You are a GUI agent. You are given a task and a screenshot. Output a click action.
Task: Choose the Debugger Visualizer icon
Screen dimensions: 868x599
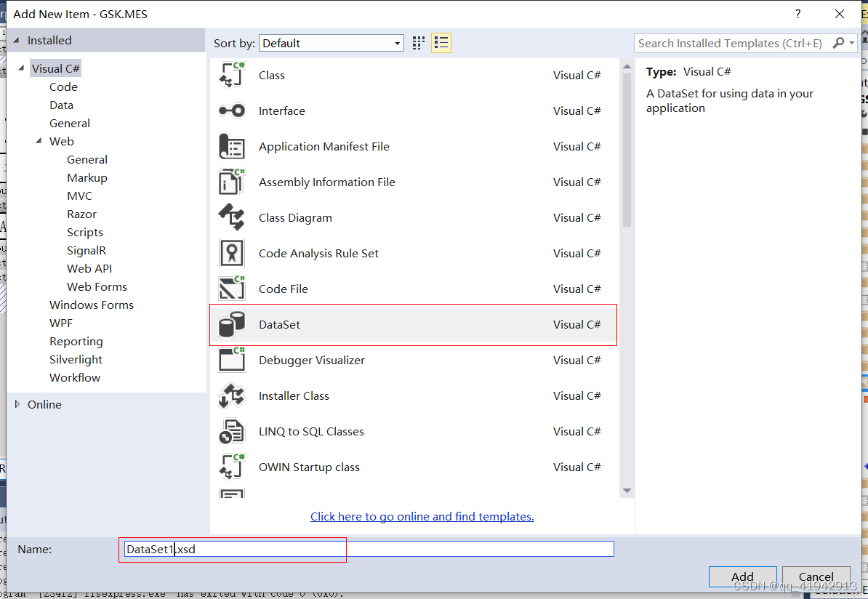[x=231, y=361]
